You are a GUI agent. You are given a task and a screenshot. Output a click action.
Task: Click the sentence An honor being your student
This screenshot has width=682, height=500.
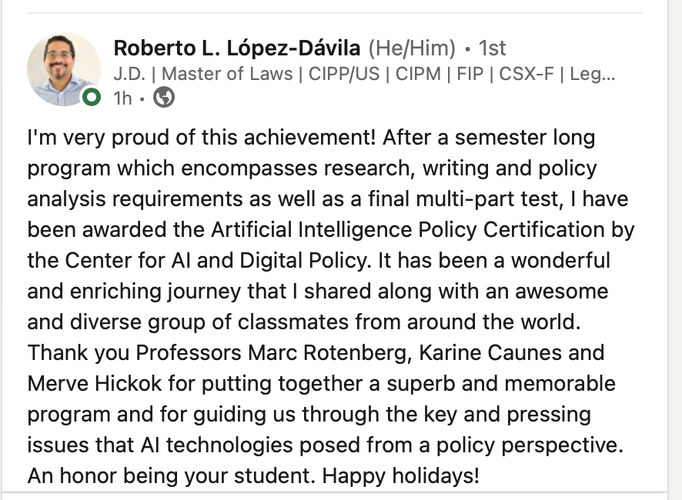[x=171, y=476]
